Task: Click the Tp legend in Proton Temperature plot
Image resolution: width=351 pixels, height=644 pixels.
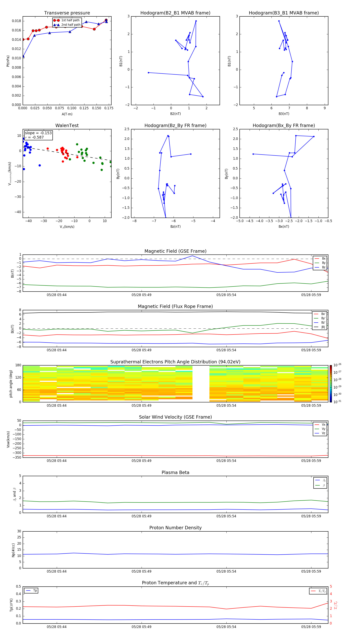Action: click(31, 591)
